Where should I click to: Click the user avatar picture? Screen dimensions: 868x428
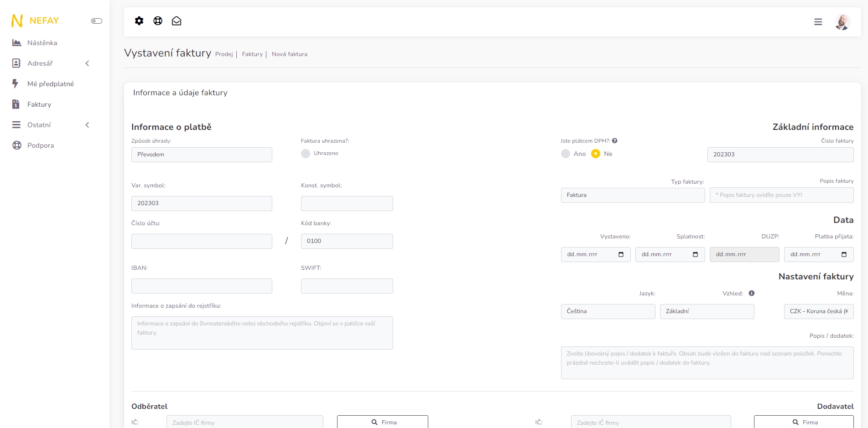click(842, 22)
